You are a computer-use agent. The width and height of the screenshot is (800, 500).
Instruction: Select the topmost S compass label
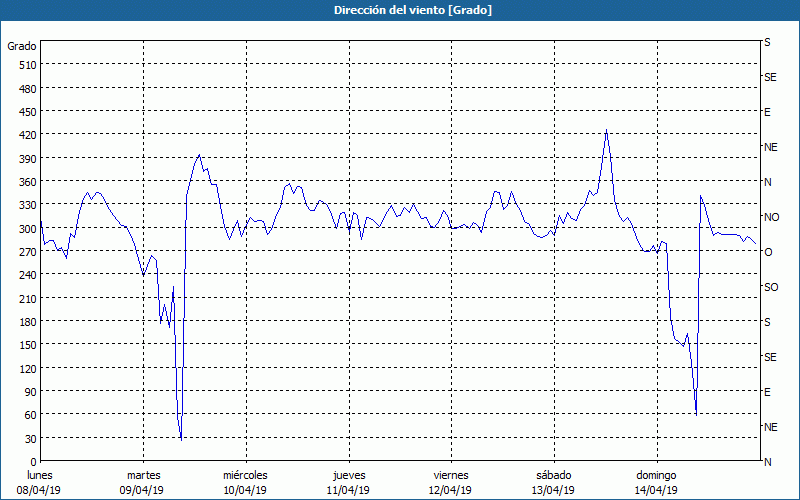point(767,42)
